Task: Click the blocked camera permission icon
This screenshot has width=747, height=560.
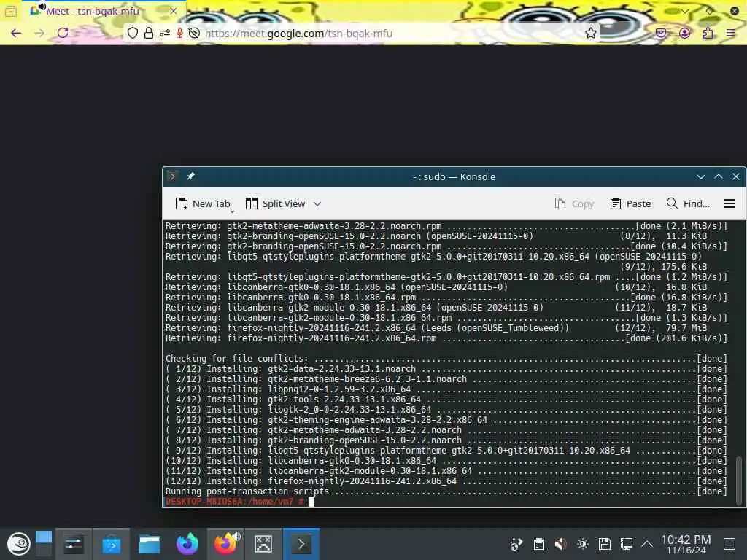Action: 194,33
